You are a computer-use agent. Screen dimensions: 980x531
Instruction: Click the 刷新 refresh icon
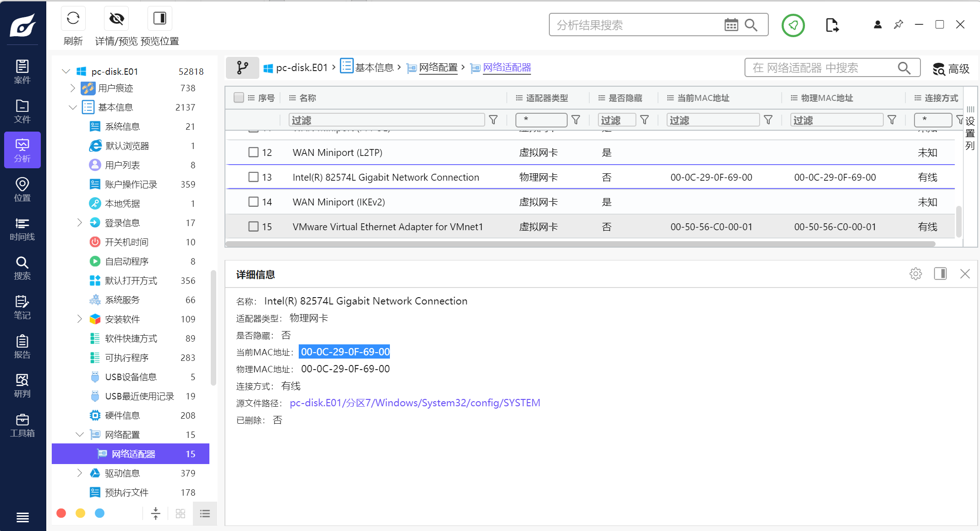(x=73, y=18)
